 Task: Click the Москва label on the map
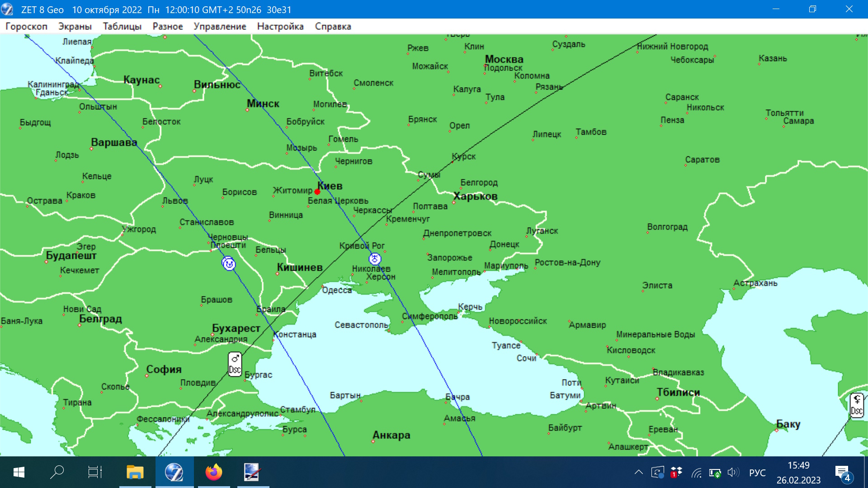504,59
